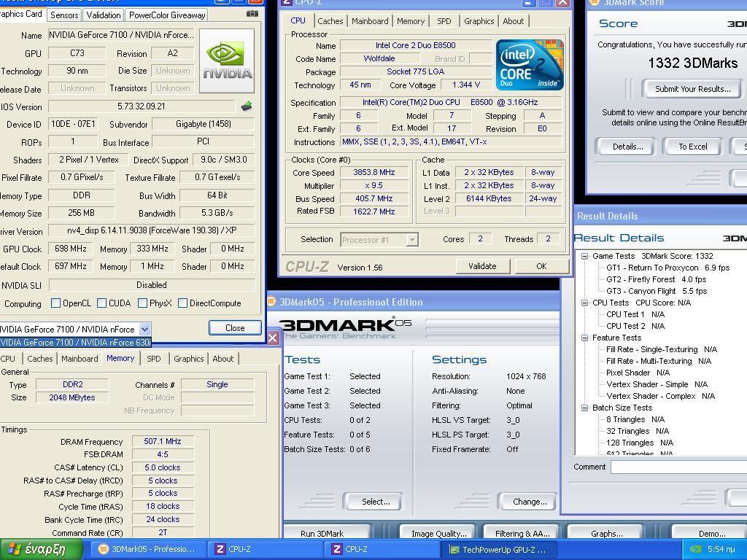Viewport: 747px width, 560px height.
Task: Toggle the DirectCompute checkbox
Action: (x=182, y=303)
